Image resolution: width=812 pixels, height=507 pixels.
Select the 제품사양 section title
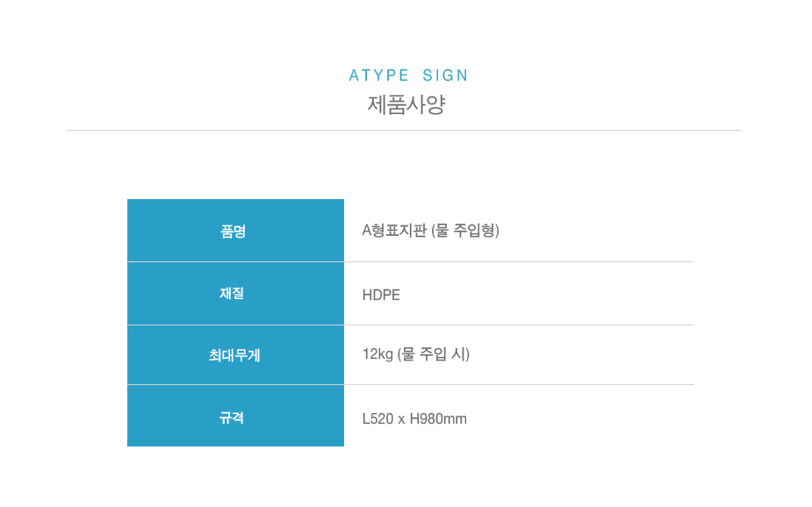coord(406,105)
